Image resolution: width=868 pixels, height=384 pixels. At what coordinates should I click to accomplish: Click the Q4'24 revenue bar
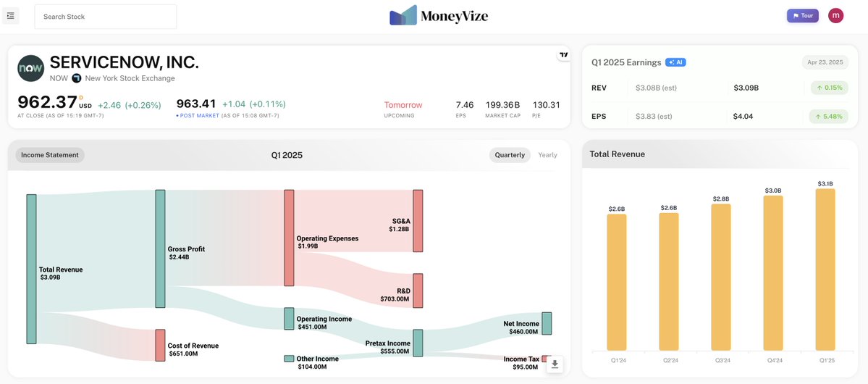(x=773, y=273)
